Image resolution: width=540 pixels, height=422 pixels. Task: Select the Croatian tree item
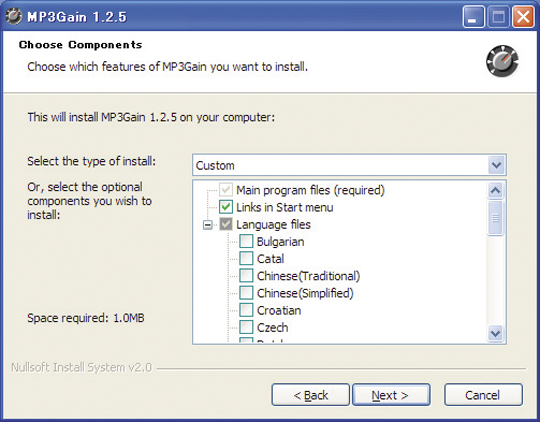coord(279,310)
